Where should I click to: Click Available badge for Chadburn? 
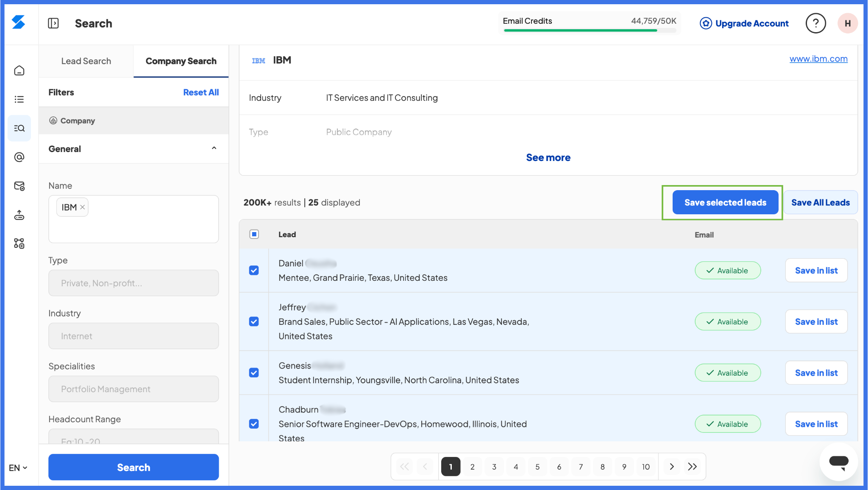tap(728, 424)
